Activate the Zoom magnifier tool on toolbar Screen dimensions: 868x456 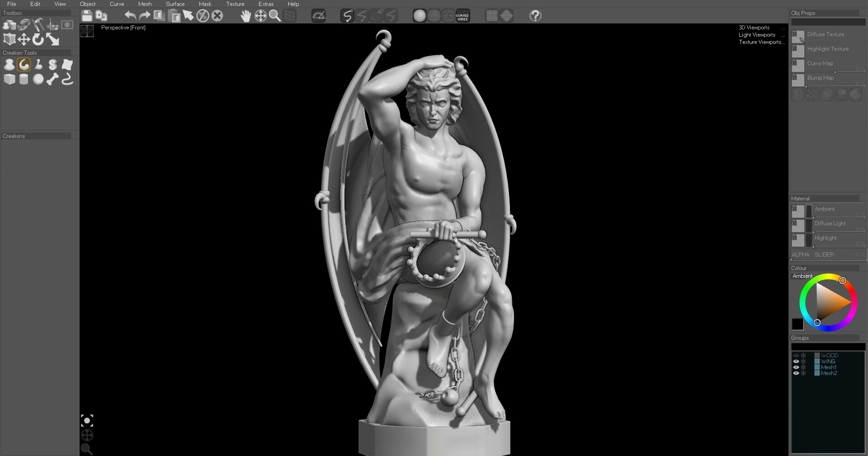(x=275, y=15)
